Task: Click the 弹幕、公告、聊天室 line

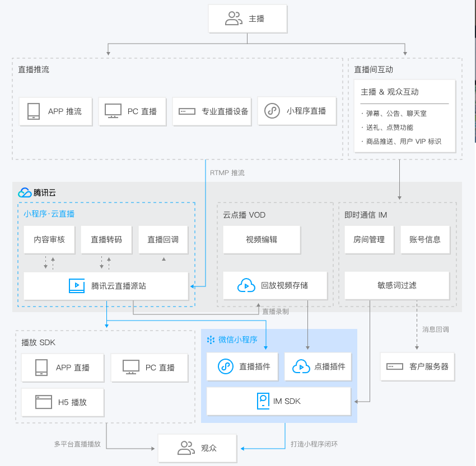Action: click(x=396, y=114)
